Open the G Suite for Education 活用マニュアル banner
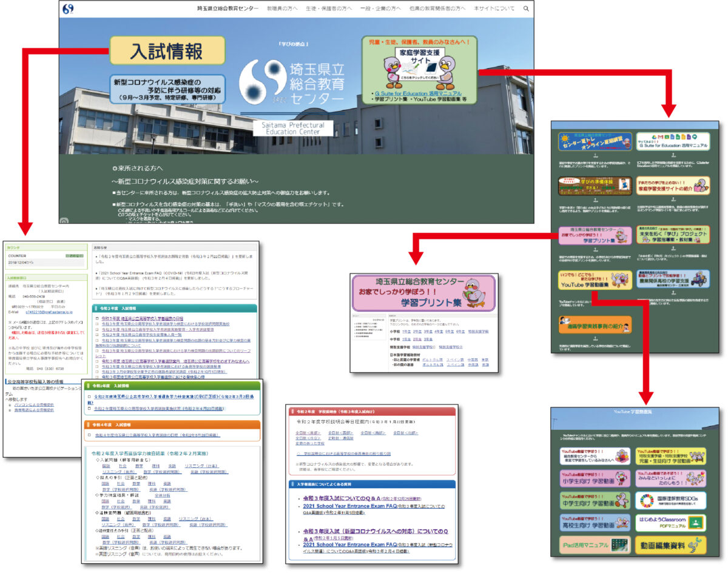 pyautogui.click(x=673, y=142)
